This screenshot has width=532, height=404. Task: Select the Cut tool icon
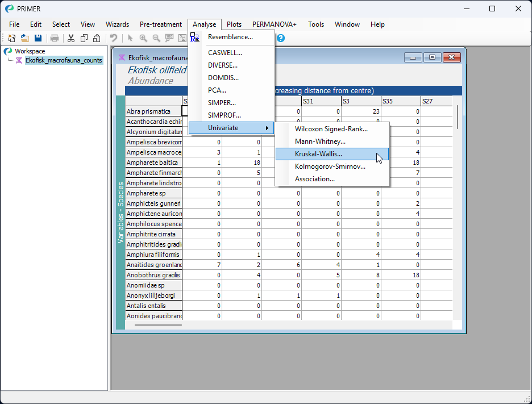pos(70,38)
